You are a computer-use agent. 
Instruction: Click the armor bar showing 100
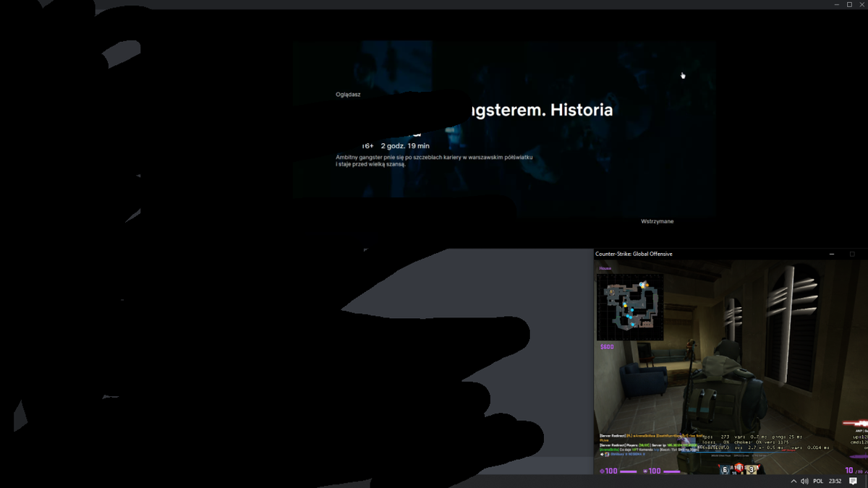662,471
